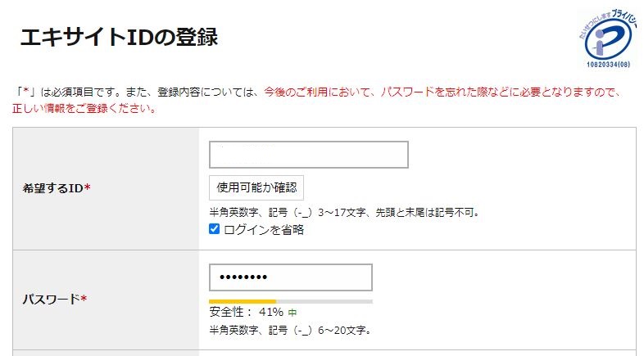The image size is (644, 356).
Task: Select the パスワード field label
Action: coord(51,299)
